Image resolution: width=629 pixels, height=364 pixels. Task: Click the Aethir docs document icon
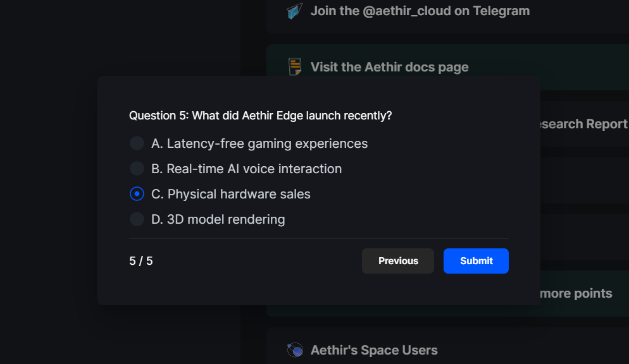295,67
